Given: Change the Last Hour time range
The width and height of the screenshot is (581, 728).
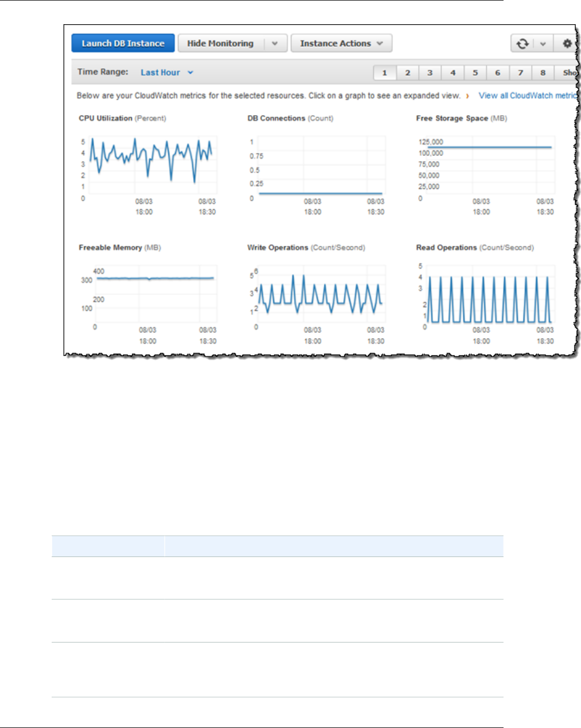Looking at the screenshot, I should 167,72.
